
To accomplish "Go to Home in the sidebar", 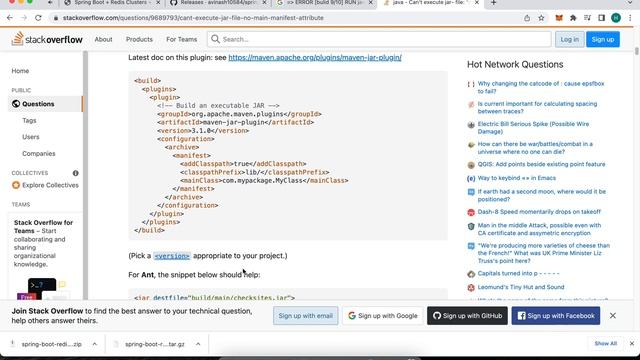I will [x=20, y=71].
